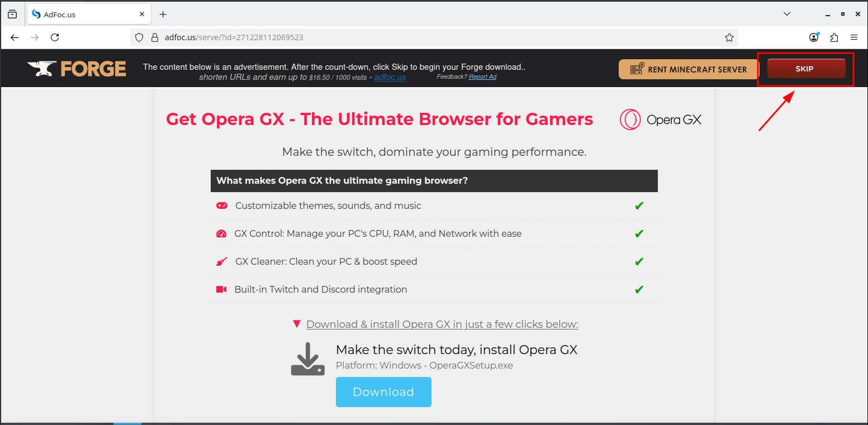This screenshot has width=868, height=425.
Task: Click the blue Download button
Action: (x=383, y=392)
